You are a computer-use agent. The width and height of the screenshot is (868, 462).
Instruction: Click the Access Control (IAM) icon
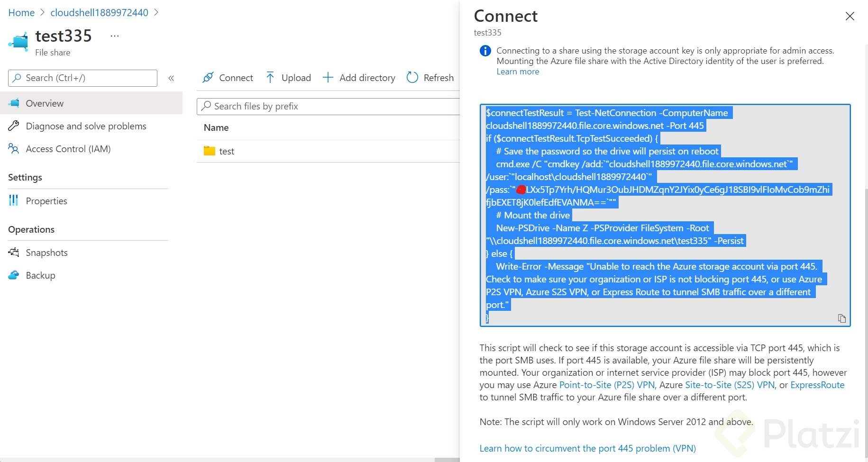click(x=13, y=148)
